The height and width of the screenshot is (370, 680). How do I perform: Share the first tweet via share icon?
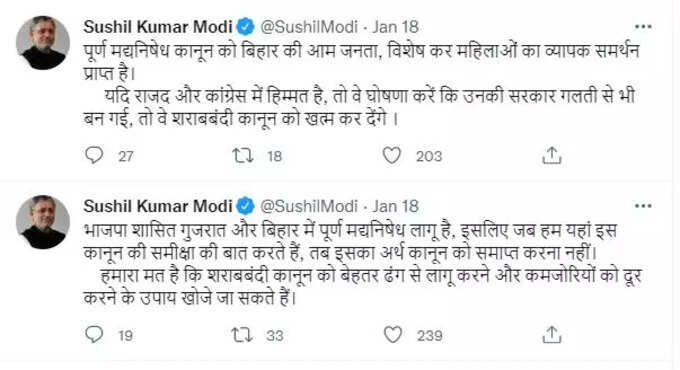pos(552,155)
